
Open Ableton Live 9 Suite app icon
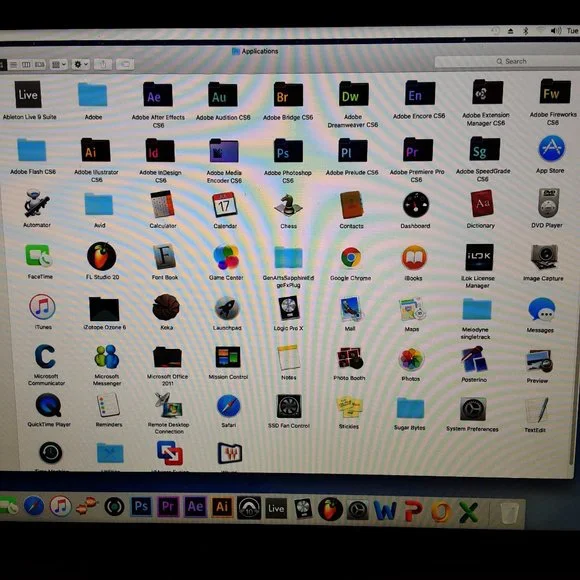point(28,95)
